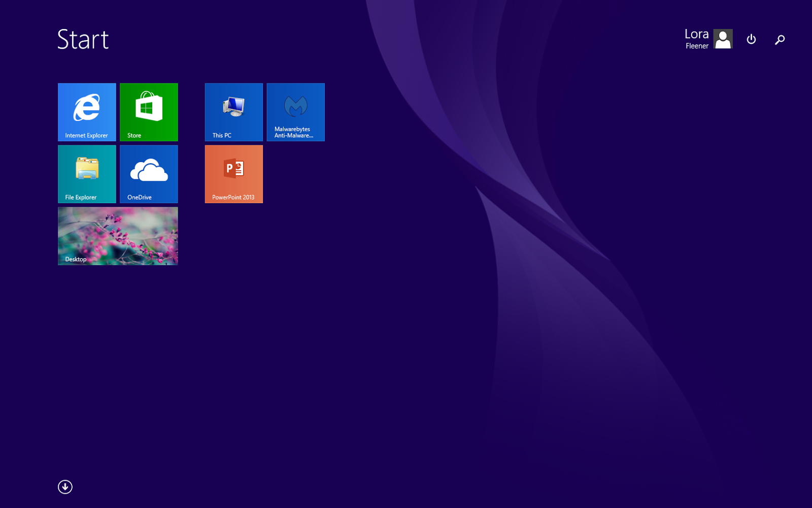This screenshot has height=508, width=812.
Task: Click the Malwarebytes M logo
Action: pyautogui.click(x=295, y=107)
